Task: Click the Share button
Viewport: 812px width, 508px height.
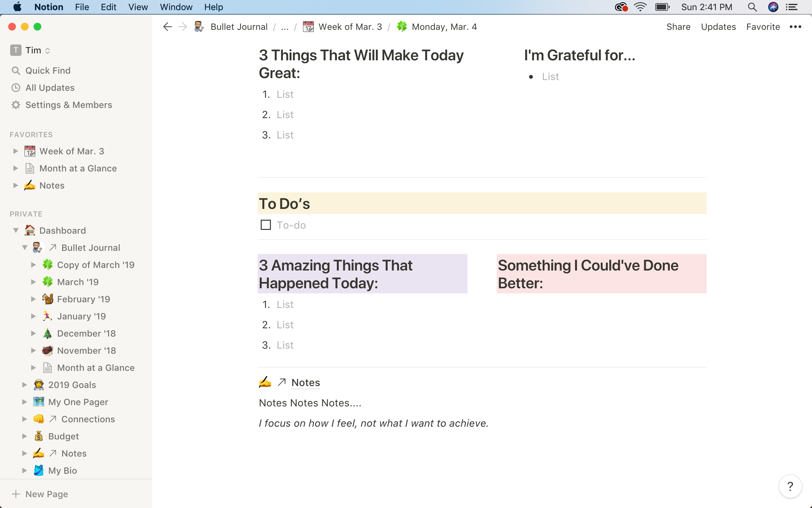Action: [x=678, y=27]
